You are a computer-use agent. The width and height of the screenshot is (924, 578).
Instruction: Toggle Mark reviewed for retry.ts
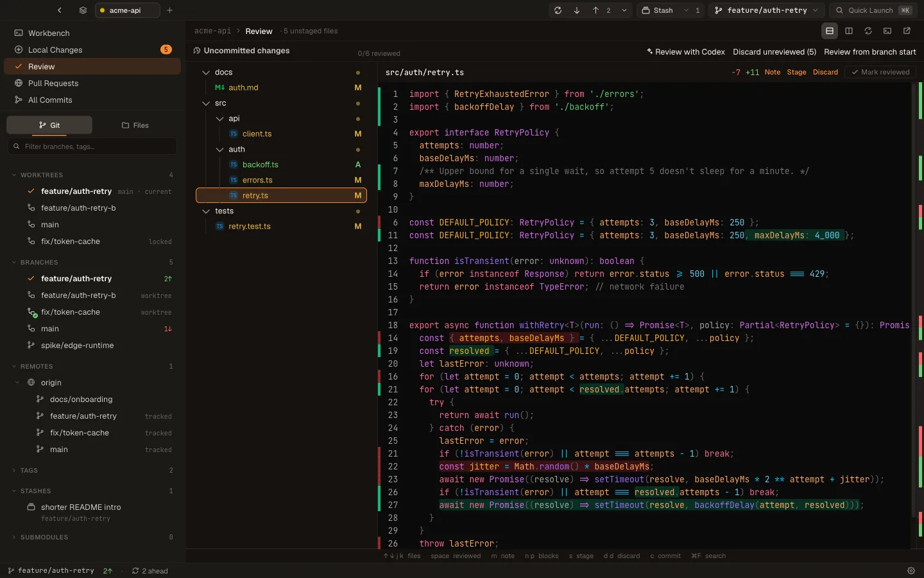tap(880, 72)
